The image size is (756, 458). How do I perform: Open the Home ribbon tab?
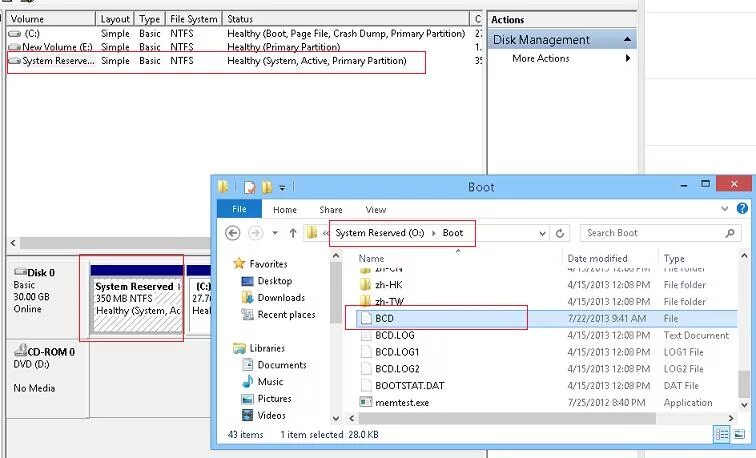(x=285, y=210)
